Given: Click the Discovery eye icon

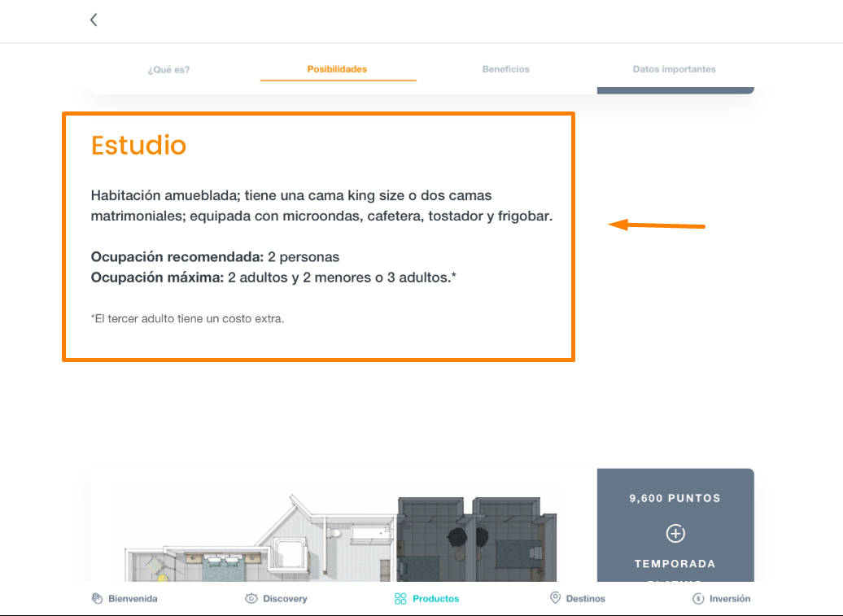Looking at the screenshot, I should point(251,598).
